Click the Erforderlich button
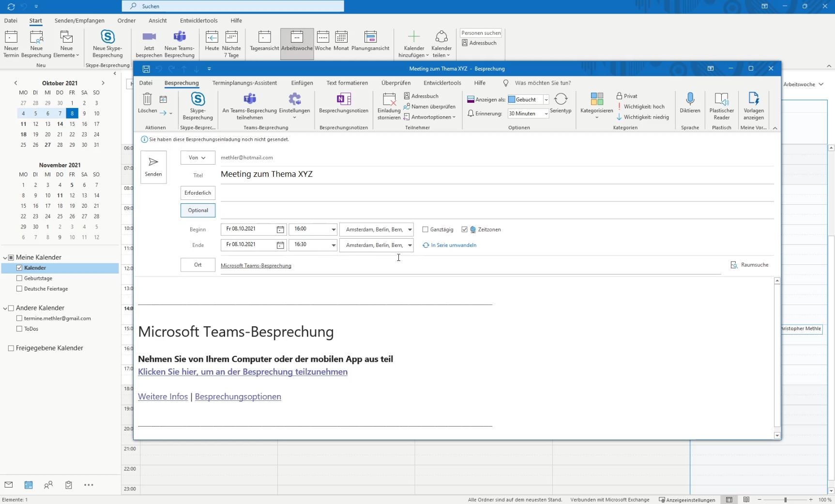Screen dimensions: 835x504 (197, 193)
